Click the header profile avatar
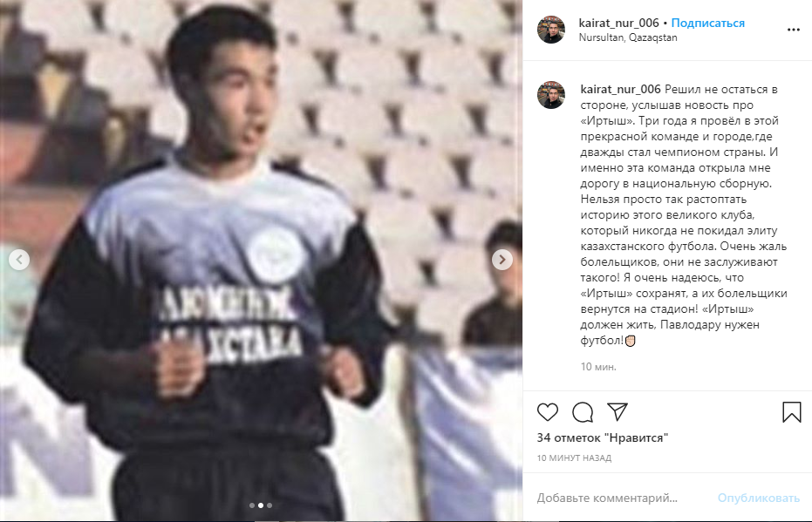 pos(551,30)
